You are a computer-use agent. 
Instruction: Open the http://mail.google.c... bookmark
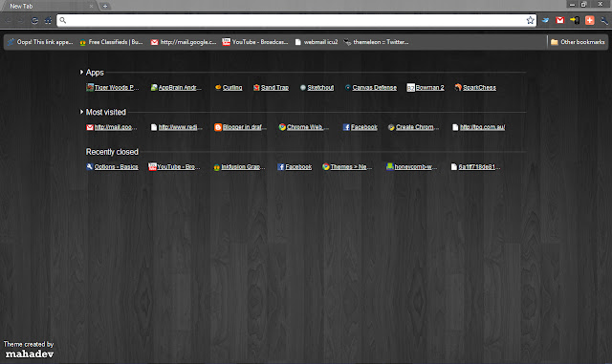click(x=184, y=42)
